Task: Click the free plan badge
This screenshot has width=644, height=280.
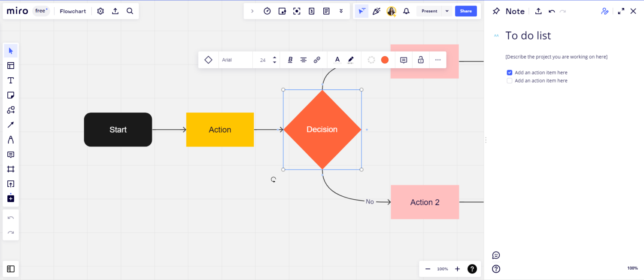Action: (41, 11)
